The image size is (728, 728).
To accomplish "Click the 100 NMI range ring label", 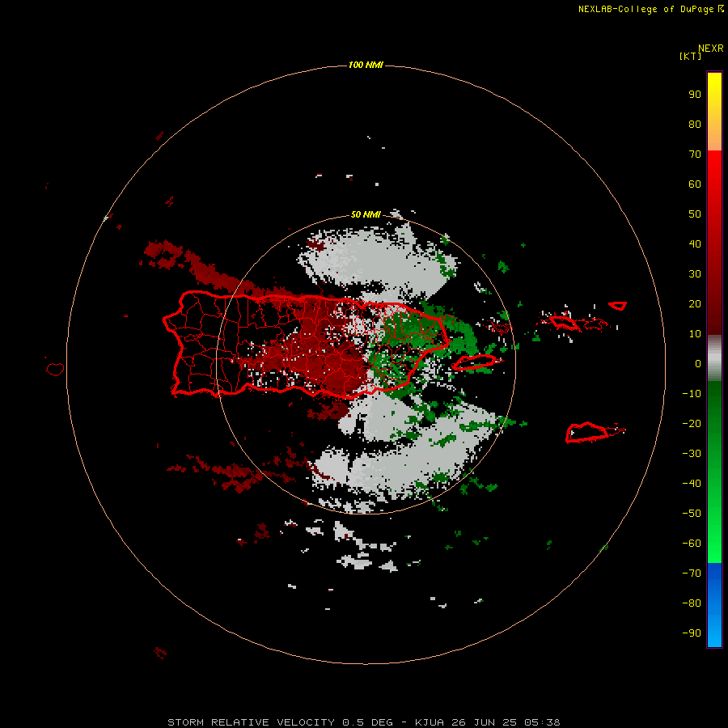I will [x=366, y=65].
